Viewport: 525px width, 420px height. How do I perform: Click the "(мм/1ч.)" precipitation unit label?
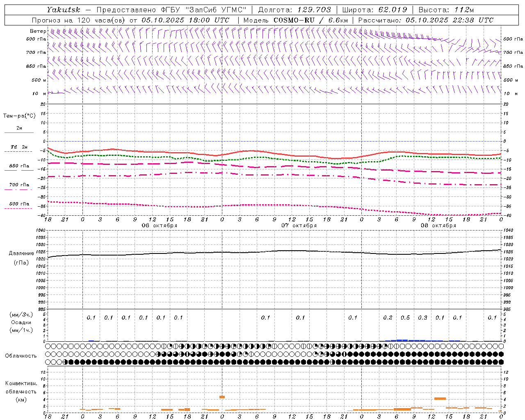click(x=21, y=330)
